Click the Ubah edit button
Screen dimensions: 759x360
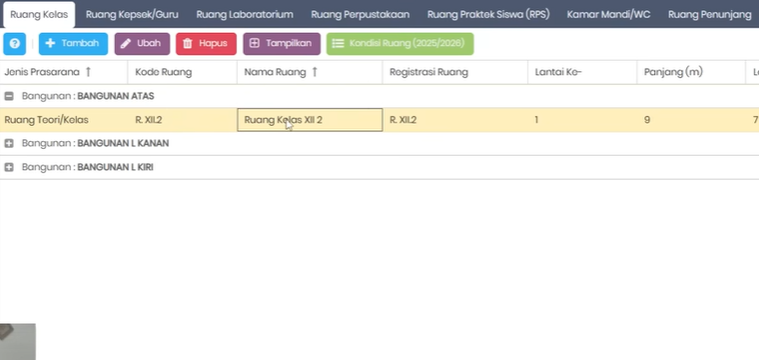pos(142,44)
